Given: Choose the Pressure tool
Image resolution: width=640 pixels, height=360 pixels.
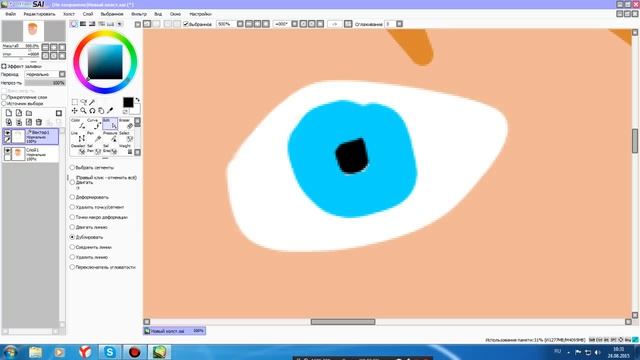Looking at the screenshot, I should click(110, 137).
